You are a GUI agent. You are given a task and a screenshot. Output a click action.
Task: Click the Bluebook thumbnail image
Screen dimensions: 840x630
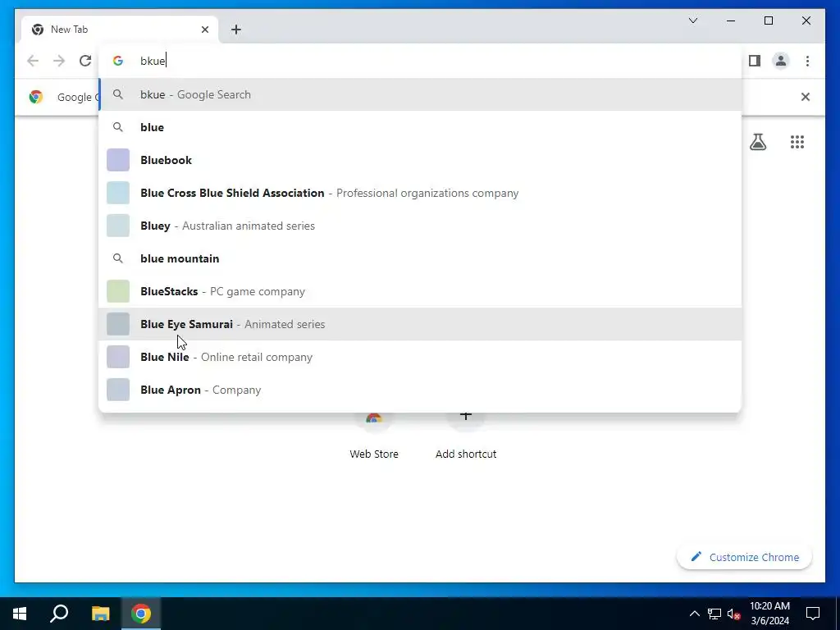118,160
